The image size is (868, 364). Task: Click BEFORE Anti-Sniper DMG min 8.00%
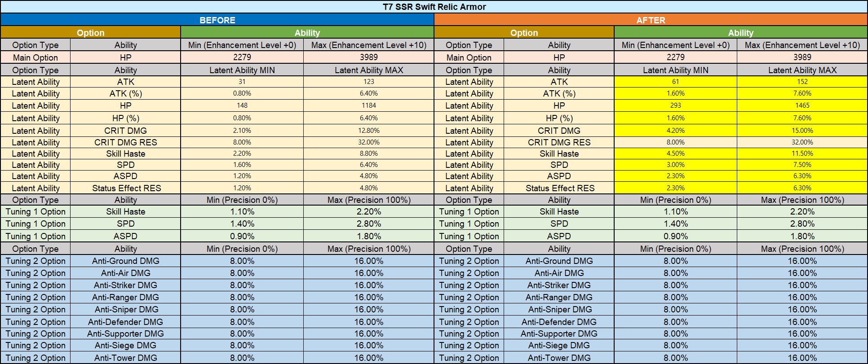pyautogui.click(x=242, y=309)
